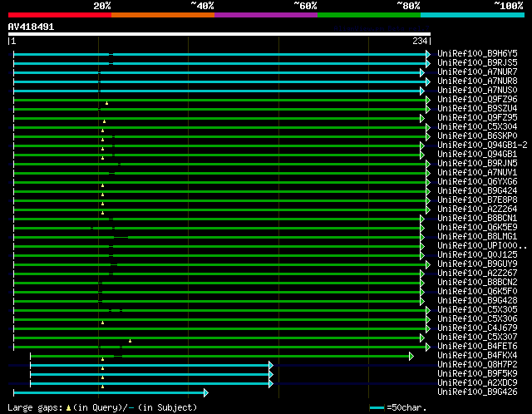Click the white query sequence bar
Viewport: 532px width, 414px height.
coord(219,34)
